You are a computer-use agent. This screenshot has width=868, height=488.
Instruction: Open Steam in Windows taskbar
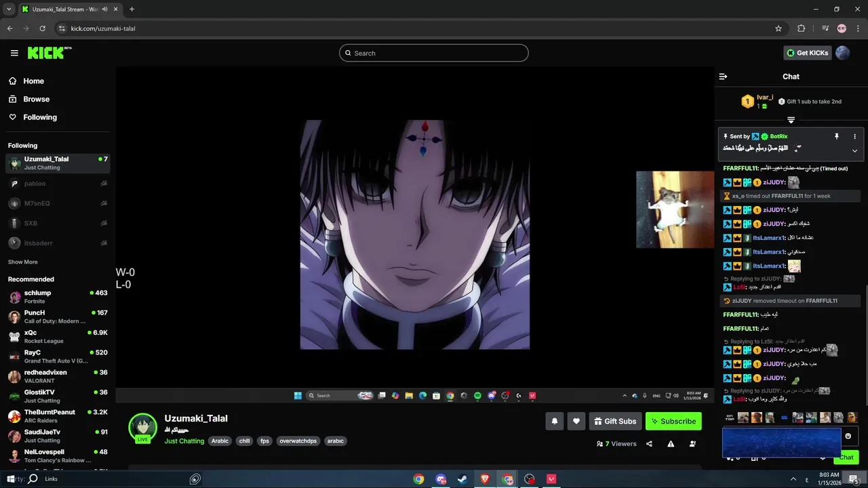tap(462, 479)
